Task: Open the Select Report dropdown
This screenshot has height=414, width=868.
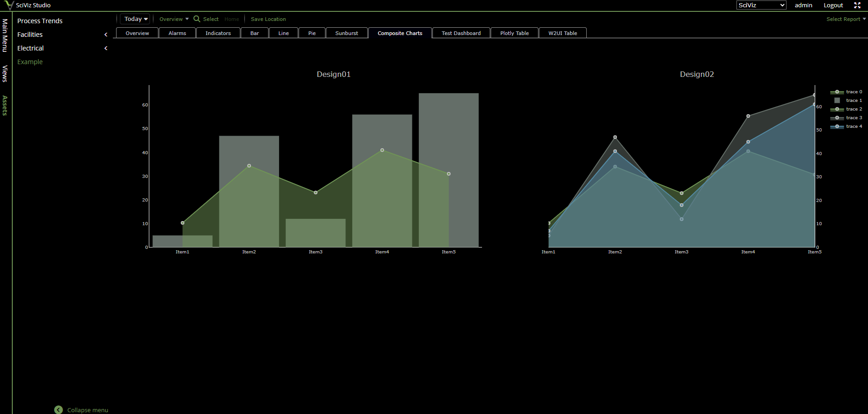Action: point(846,19)
